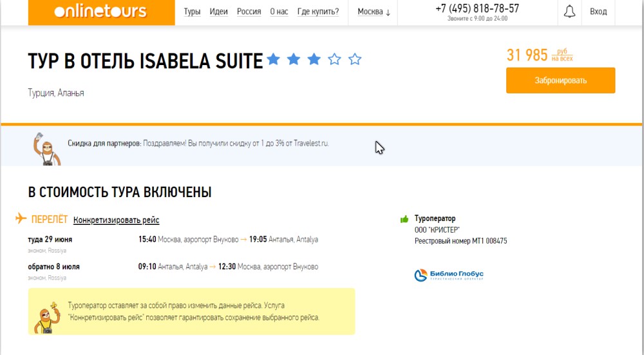Click departure time 15:40 Москва, аэропорт Внуково
The width and height of the screenshot is (644, 355).
click(x=188, y=239)
